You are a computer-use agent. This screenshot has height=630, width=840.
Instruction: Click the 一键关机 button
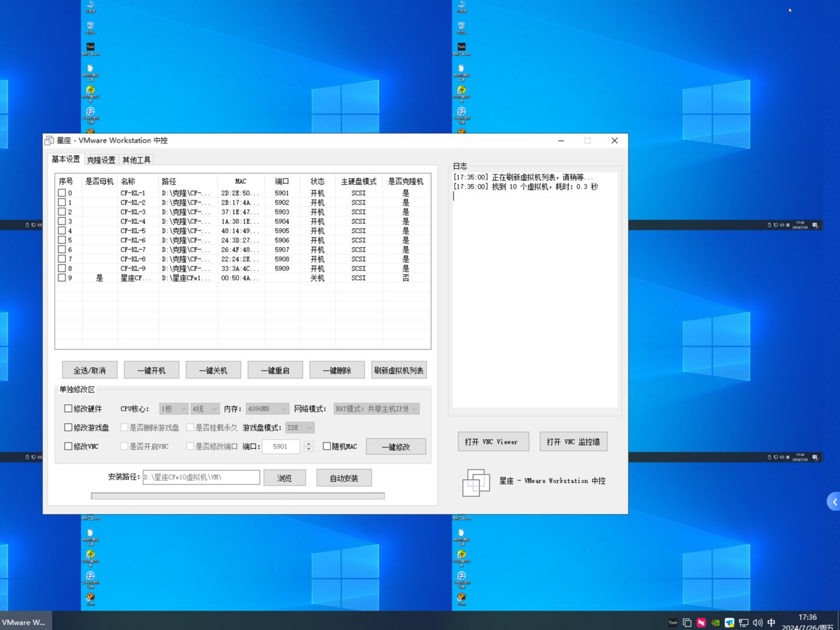point(213,370)
